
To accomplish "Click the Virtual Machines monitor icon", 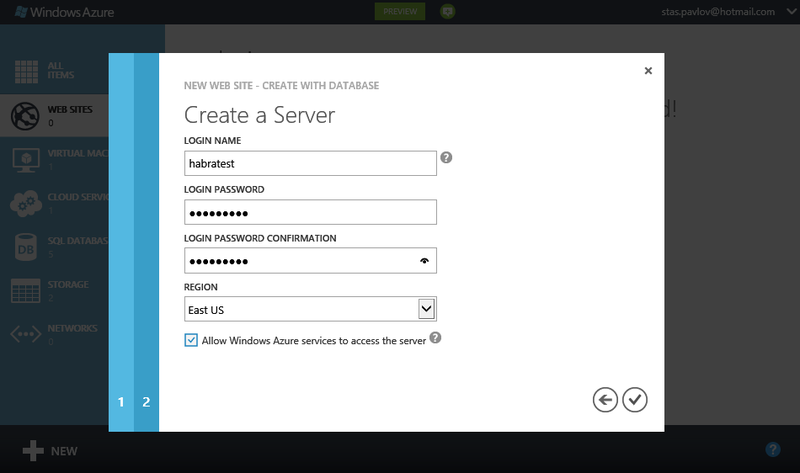I will [26, 160].
